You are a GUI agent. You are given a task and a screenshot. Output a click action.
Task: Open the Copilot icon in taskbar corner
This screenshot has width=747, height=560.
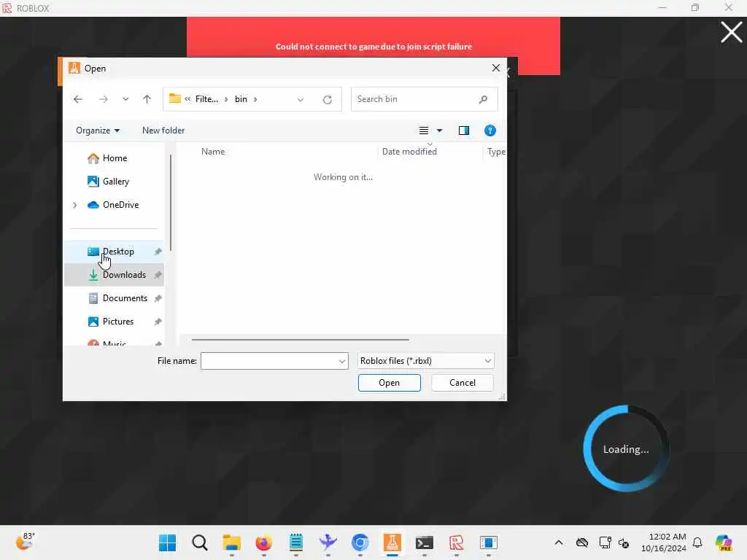pyautogui.click(x=724, y=542)
